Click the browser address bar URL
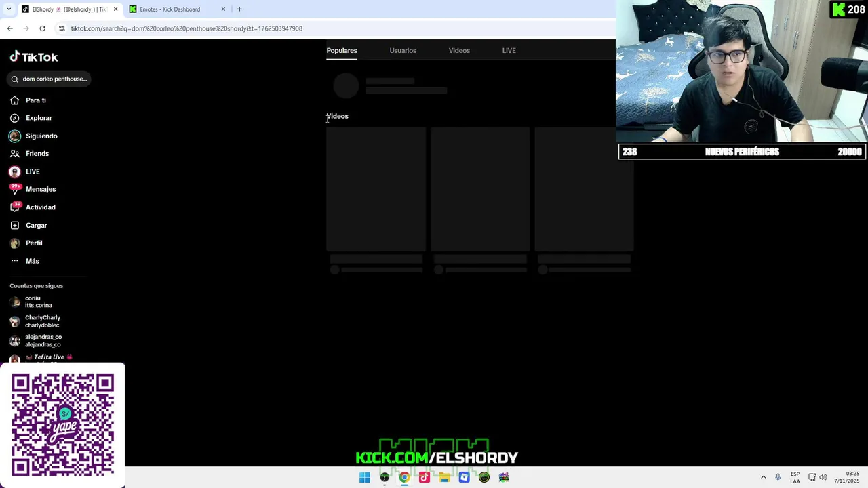Image resolution: width=868 pixels, height=488 pixels. (x=186, y=28)
